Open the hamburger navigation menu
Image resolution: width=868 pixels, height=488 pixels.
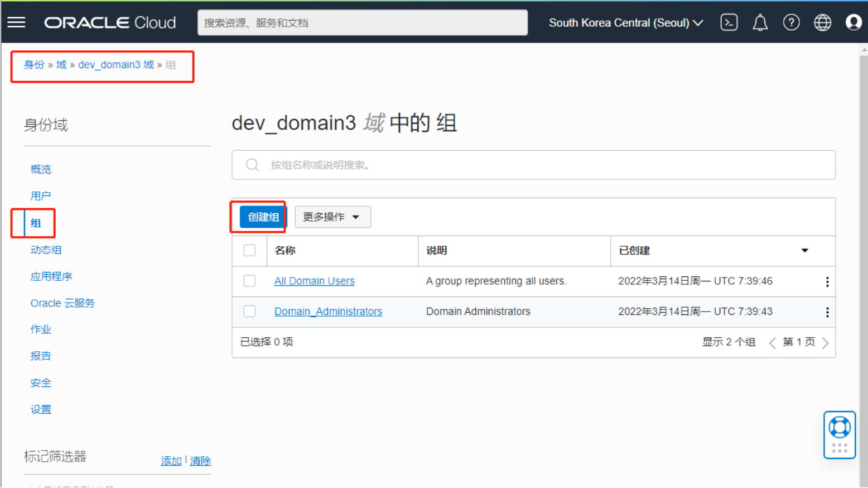[16, 22]
